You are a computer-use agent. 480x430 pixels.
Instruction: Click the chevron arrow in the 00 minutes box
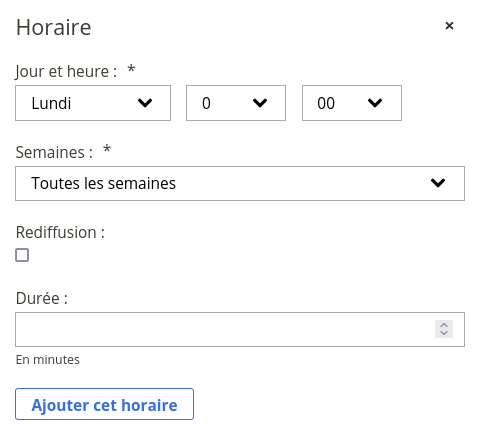click(375, 103)
